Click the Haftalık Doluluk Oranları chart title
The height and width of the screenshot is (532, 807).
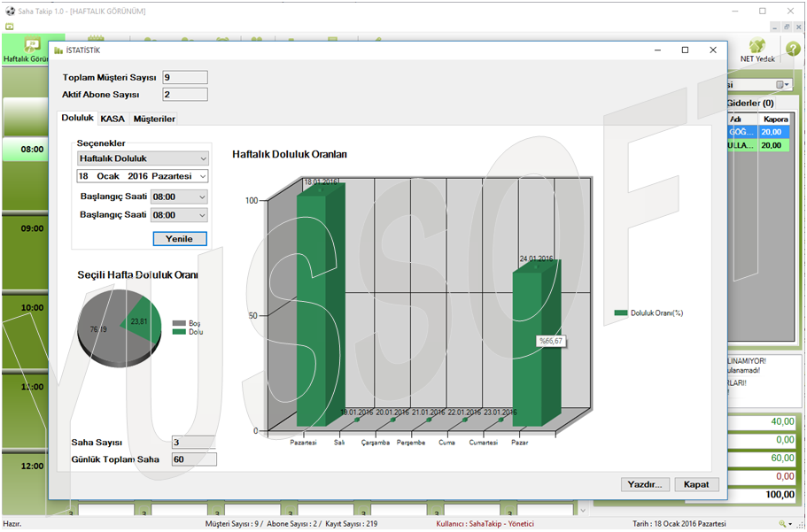290,154
